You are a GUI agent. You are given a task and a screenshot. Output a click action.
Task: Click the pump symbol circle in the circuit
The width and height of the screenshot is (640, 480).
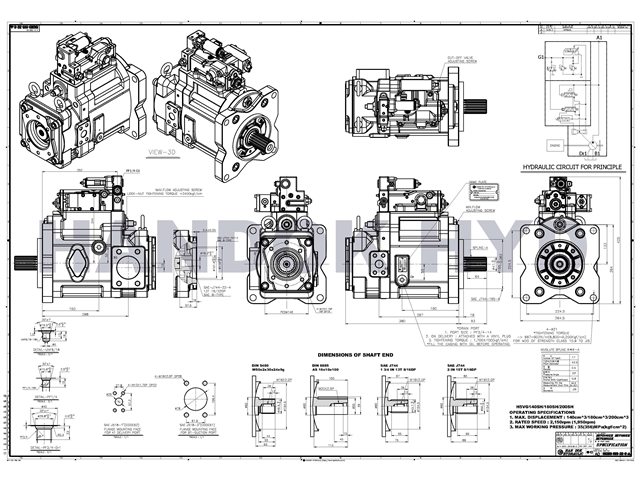593,144
